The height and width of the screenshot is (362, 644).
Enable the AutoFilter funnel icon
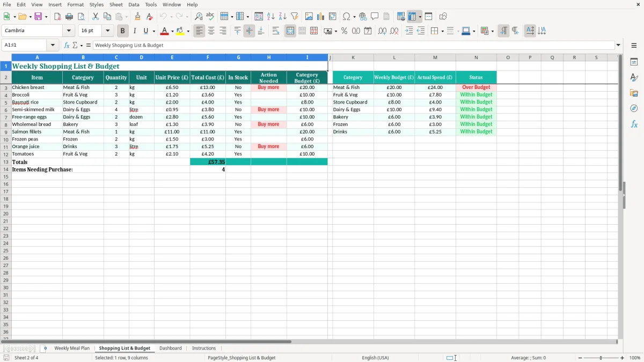(295, 17)
